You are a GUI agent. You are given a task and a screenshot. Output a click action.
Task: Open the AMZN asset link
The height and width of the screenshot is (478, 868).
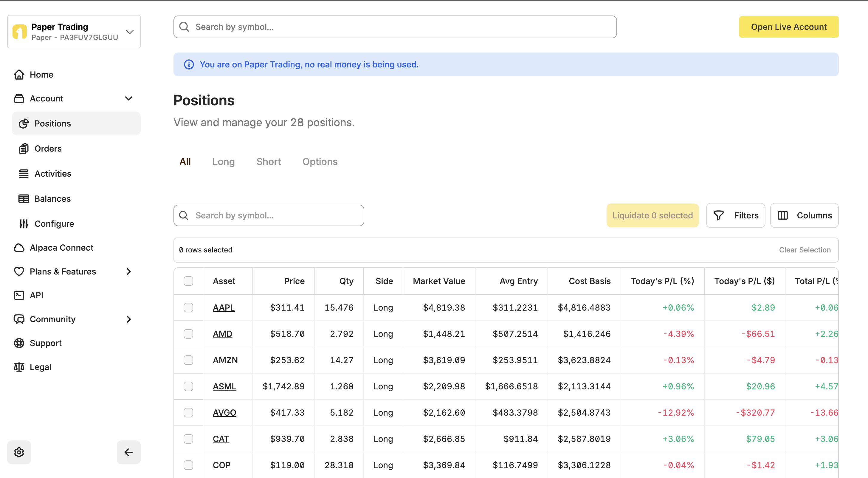pos(225,360)
